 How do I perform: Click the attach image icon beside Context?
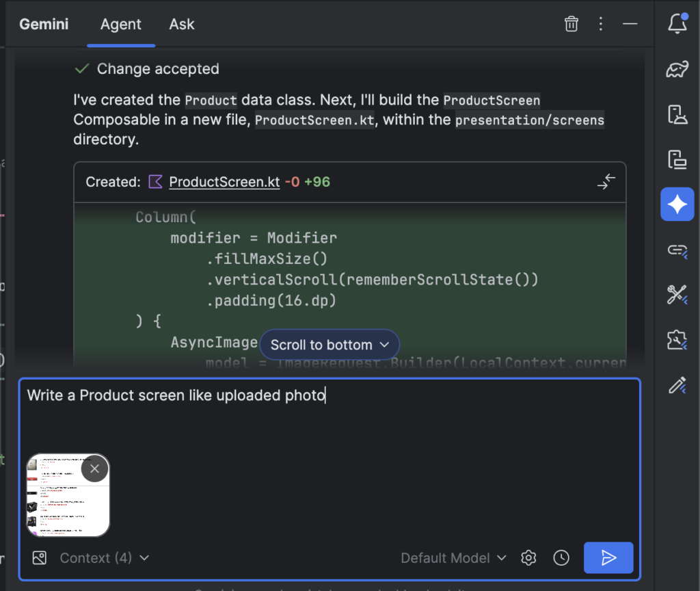[40, 558]
